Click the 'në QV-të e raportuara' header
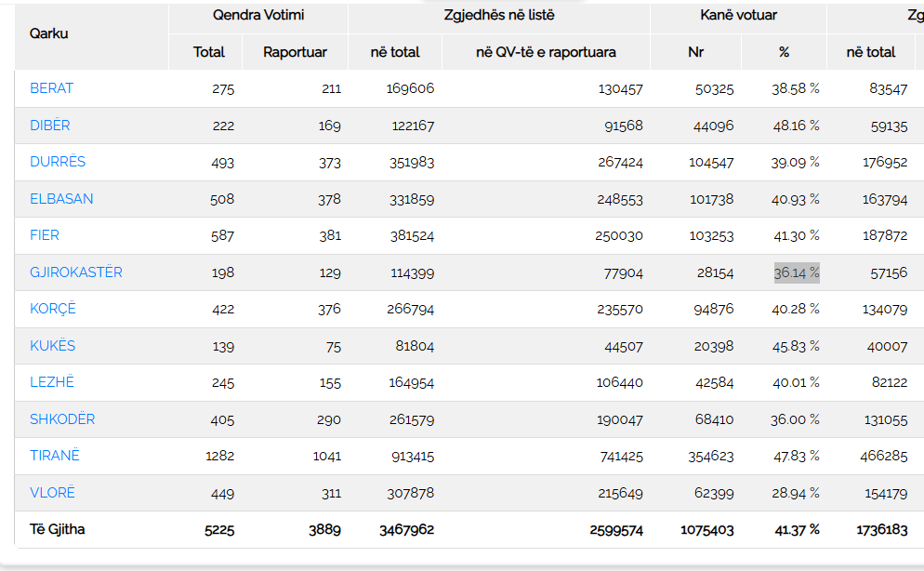 546,52
